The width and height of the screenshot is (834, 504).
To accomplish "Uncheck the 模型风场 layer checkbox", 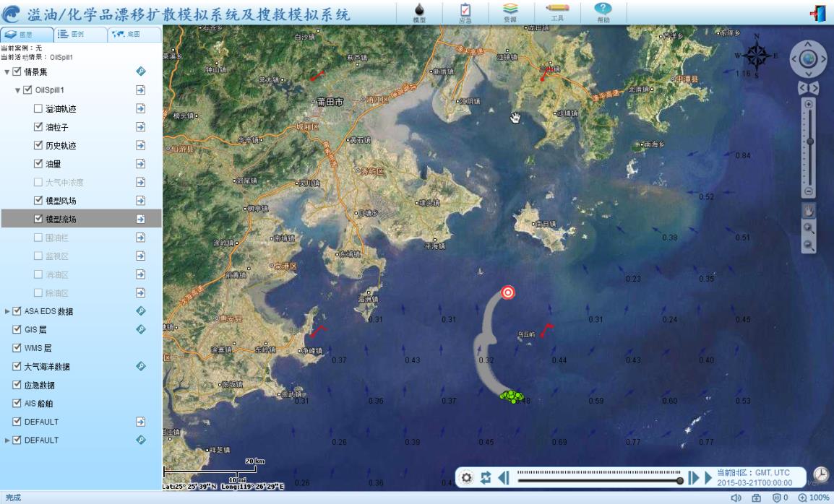I will 39,201.
